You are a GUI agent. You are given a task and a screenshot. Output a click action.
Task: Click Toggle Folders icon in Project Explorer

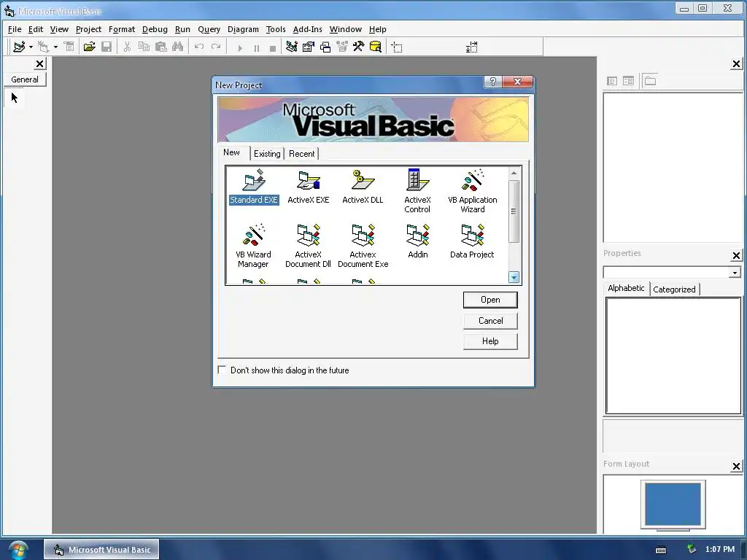(650, 81)
